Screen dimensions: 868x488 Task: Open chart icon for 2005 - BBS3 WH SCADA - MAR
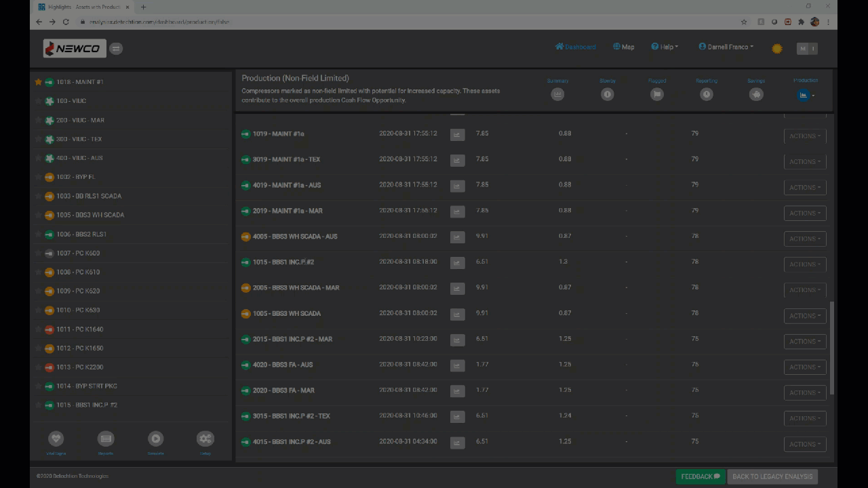pos(458,289)
